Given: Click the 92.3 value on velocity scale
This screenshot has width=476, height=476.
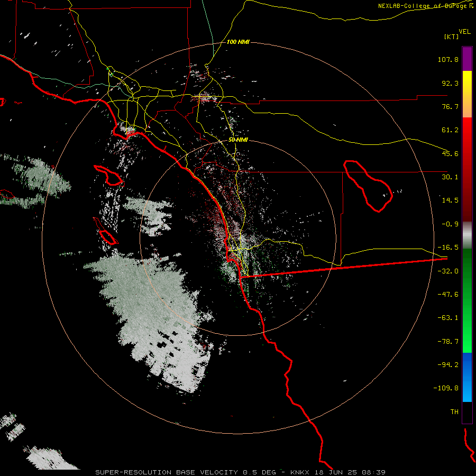Looking at the screenshot, I should click(450, 83).
